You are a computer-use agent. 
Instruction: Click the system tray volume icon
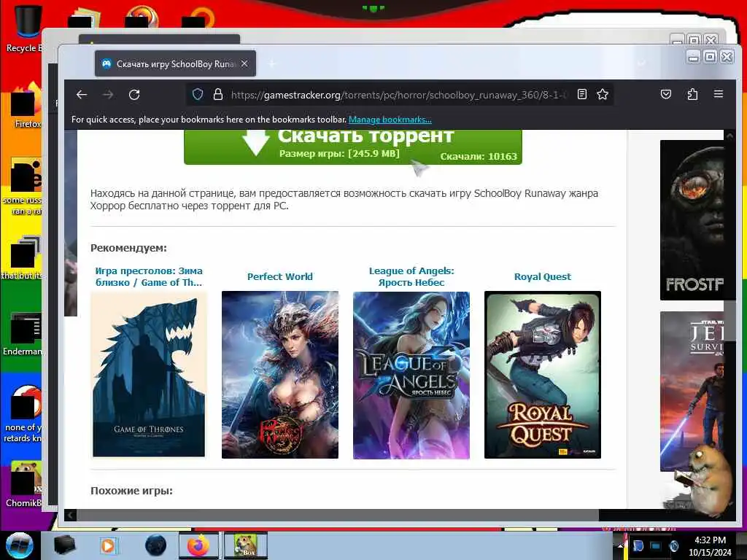pos(673,545)
